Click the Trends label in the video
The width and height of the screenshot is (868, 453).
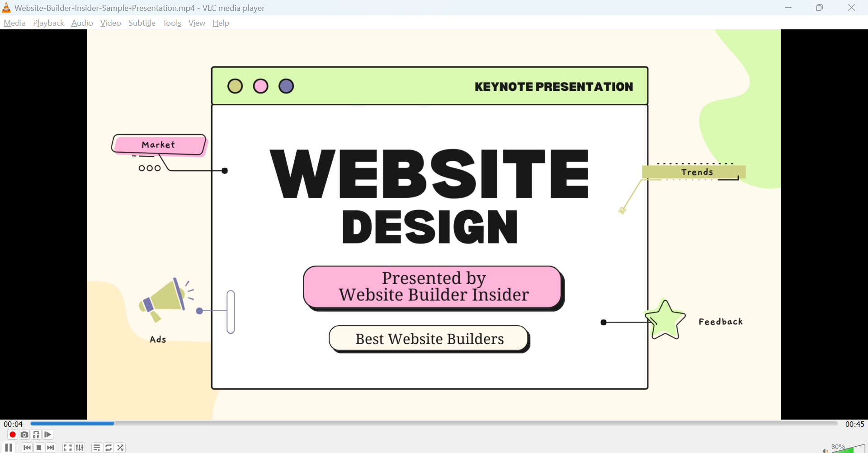coord(694,172)
